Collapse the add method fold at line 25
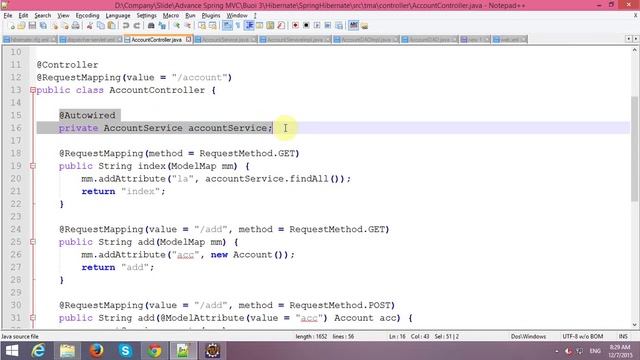Image resolution: width=640 pixels, height=360 pixels. [x=33, y=242]
